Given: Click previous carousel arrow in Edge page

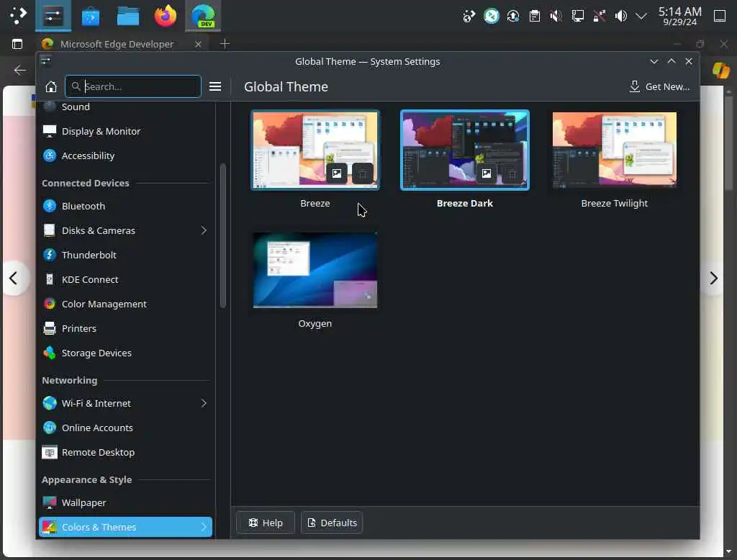Looking at the screenshot, I should click(x=13, y=279).
